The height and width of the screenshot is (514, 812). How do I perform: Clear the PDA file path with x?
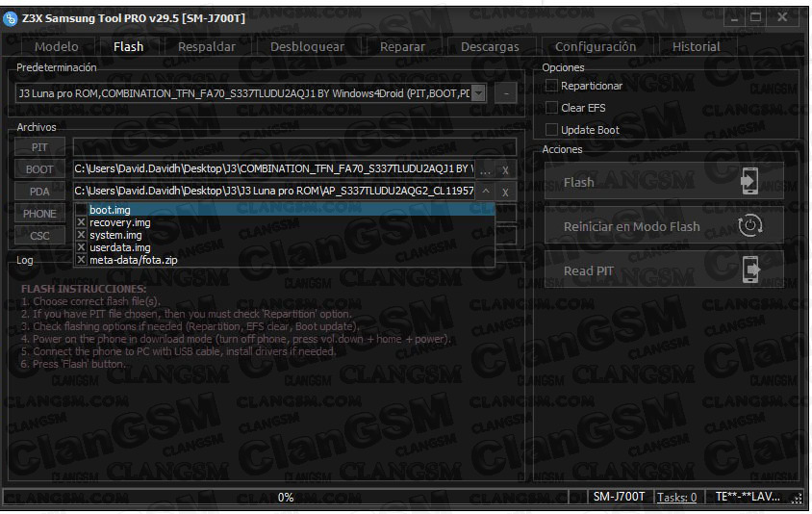(505, 193)
